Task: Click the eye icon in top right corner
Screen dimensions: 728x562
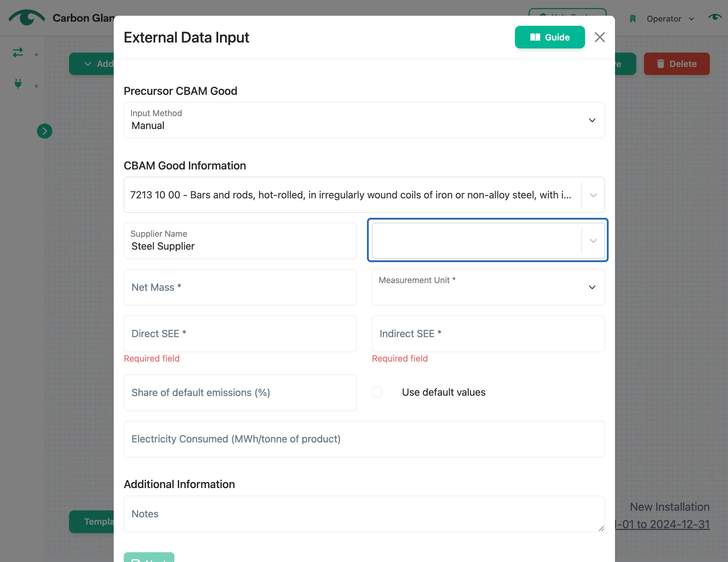Action: (715, 17)
